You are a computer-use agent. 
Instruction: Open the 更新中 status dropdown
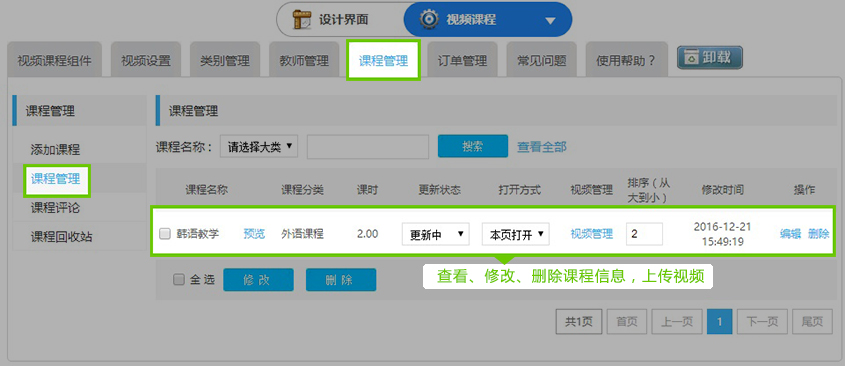435,234
